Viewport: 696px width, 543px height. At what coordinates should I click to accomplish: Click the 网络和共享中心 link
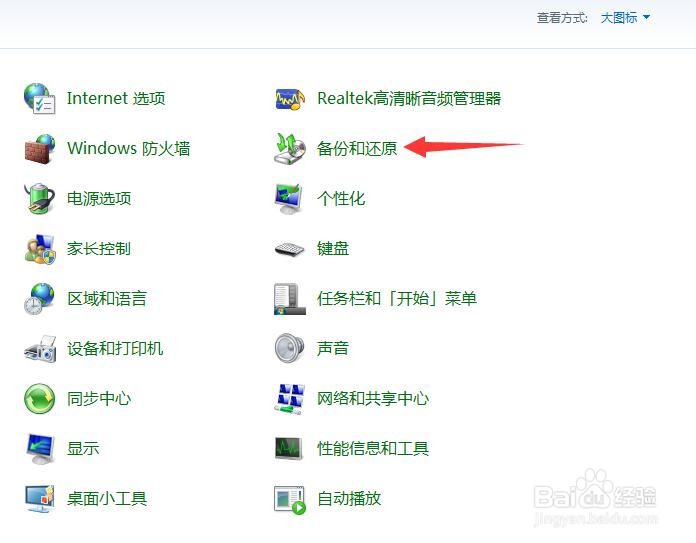point(373,399)
